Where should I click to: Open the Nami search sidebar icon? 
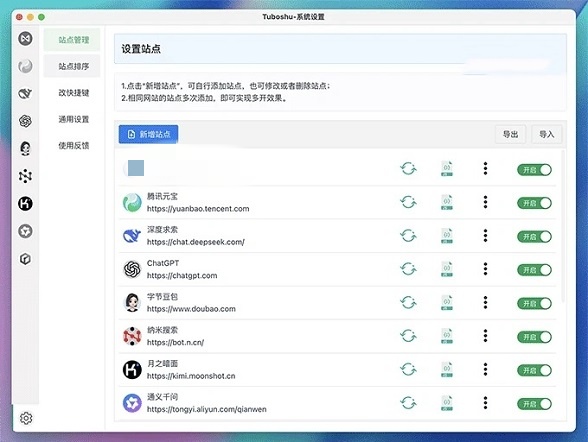pyautogui.click(x=26, y=176)
